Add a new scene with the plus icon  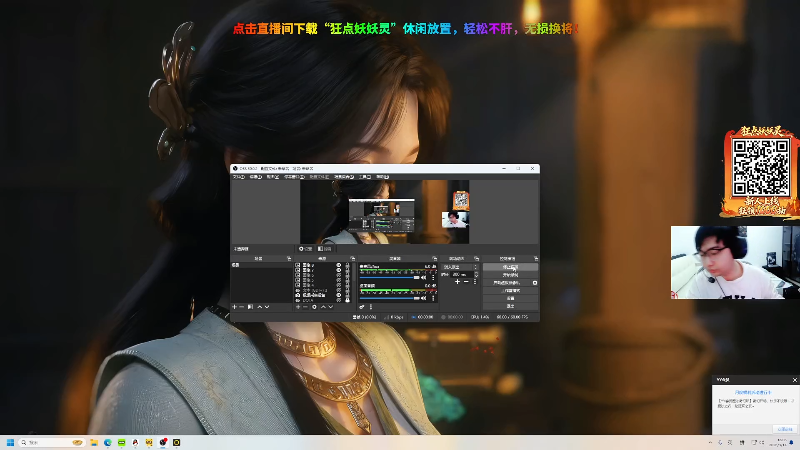pyautogui.click(x=235, y=307)
